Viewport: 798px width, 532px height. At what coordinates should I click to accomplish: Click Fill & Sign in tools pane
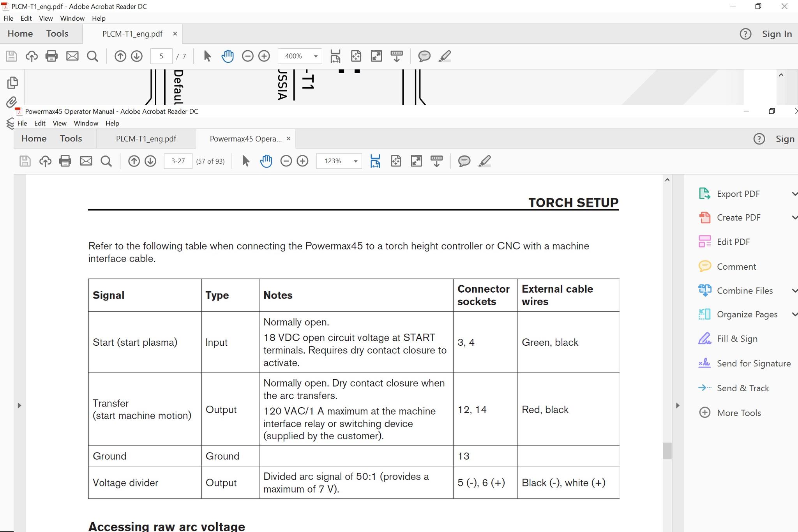tap(737, 339)
